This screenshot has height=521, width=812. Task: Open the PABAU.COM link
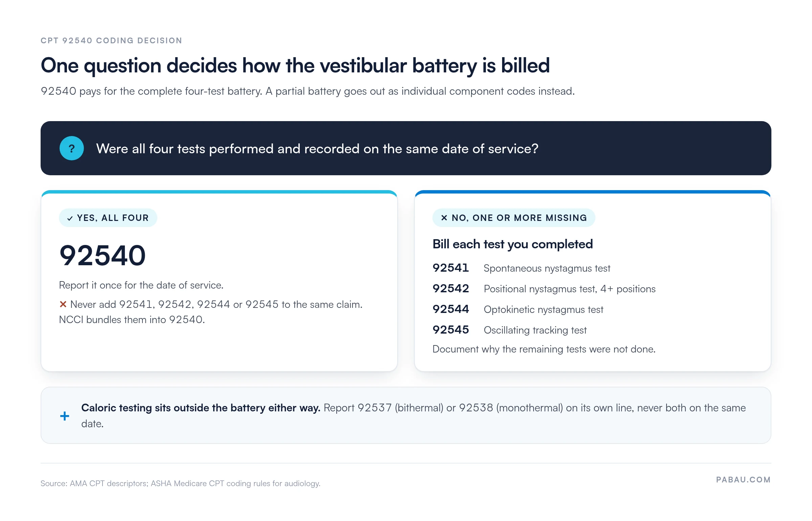tap(743, 480)
